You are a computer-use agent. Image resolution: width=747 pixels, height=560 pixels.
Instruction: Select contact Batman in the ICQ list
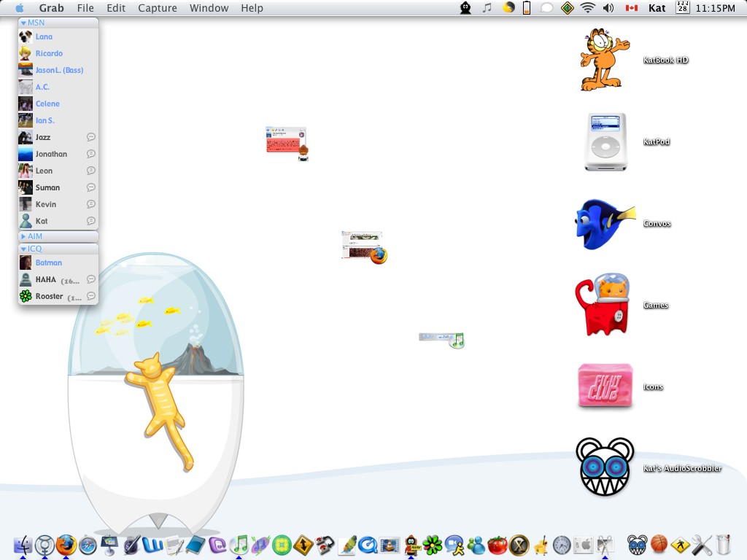click(49, 262)
